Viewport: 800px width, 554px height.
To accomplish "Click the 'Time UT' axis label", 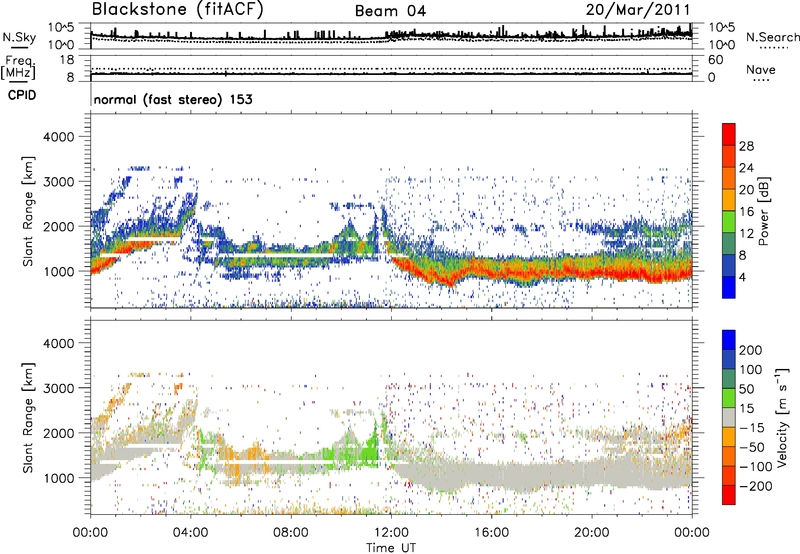I will click(x=391, y=548).
